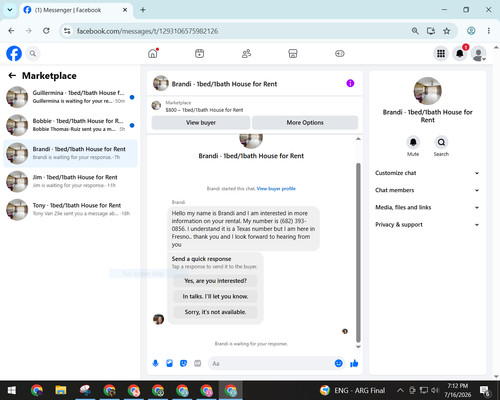Open the Facebook logo home link
This screenshot has width=500, height=400.
pos(14,53)
